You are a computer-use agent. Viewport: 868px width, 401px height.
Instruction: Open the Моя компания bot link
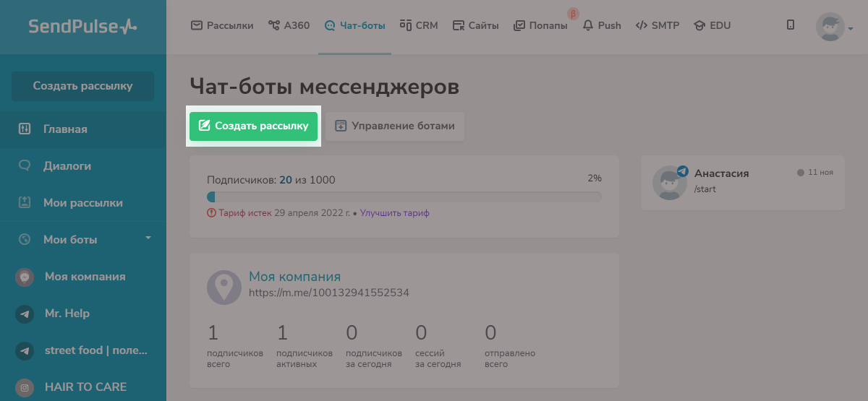click(294, 276)
